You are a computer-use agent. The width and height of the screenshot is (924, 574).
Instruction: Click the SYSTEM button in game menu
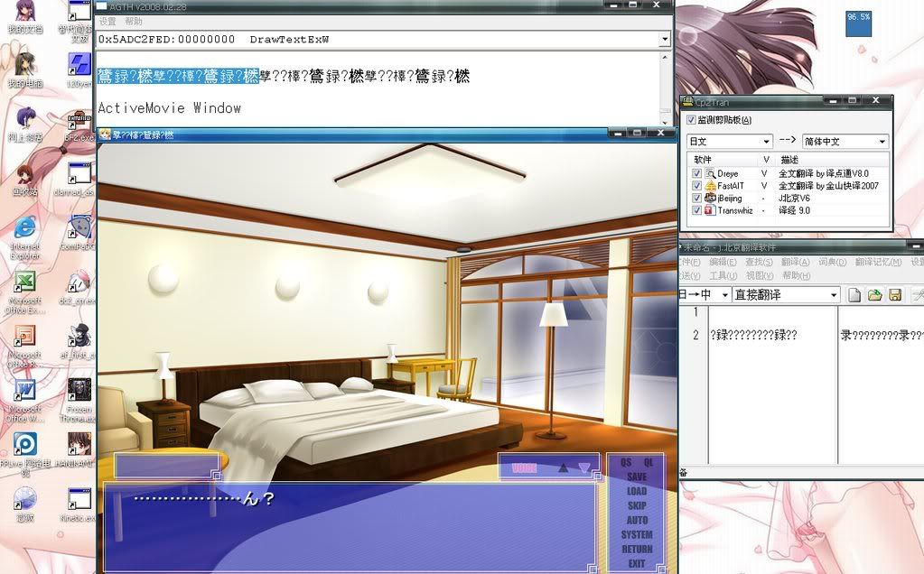coord(637,534)
